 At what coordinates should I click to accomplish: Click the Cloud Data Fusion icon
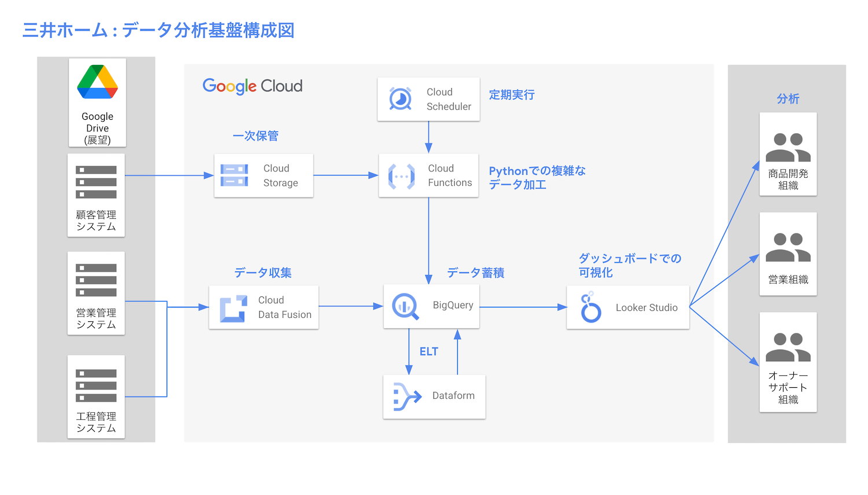233,309
